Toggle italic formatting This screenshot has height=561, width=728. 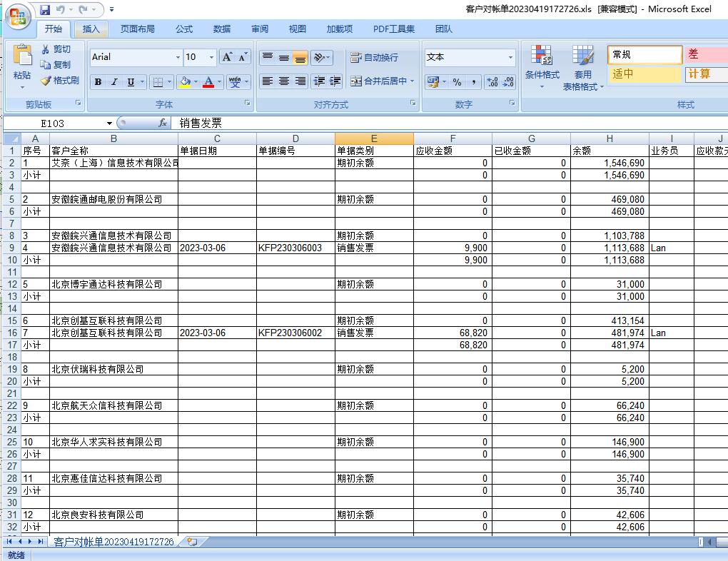113,82
